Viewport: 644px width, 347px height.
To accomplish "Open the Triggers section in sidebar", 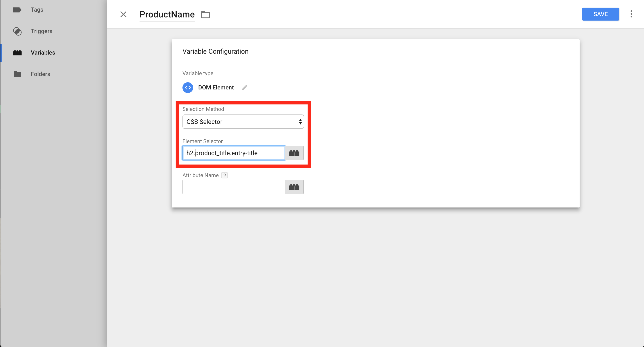I will (42, 31).
